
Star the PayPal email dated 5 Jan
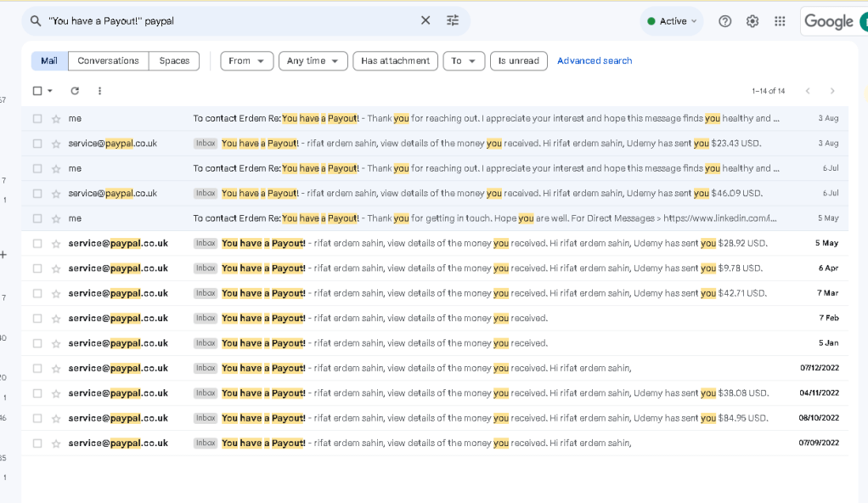[x=56, y=343]
